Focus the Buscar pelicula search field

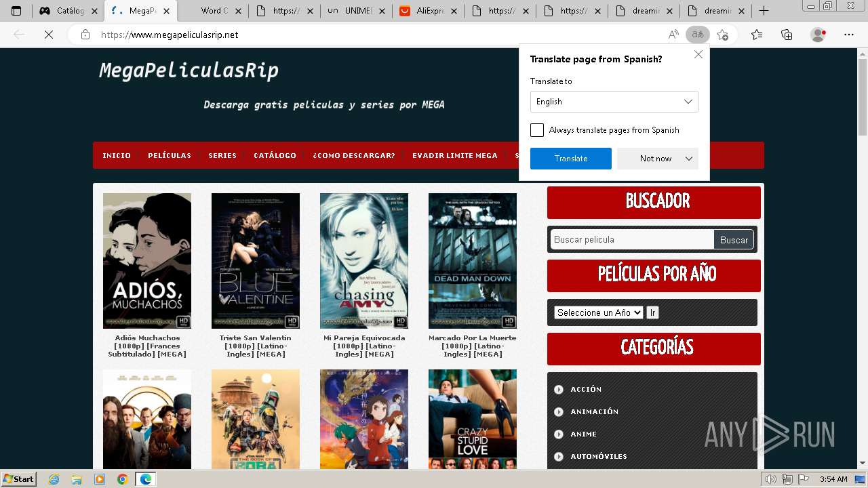[632, 239]
